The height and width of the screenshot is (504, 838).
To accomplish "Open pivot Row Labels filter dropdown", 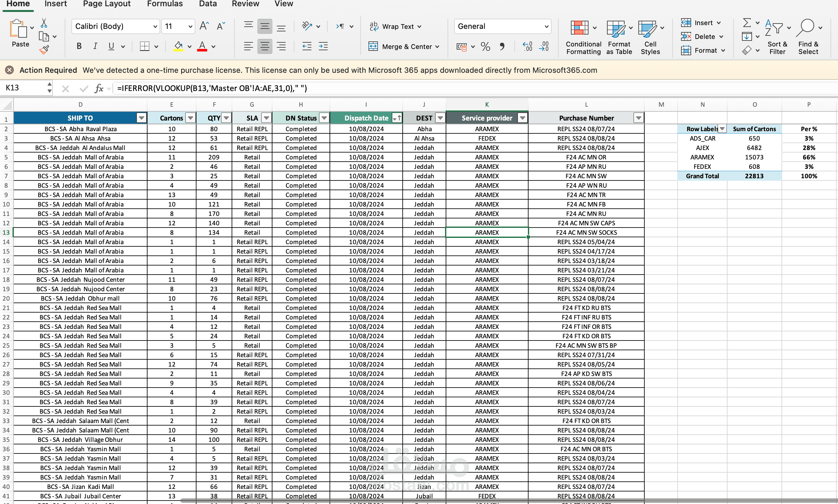I will pyautogui.click(x=722, y=129).
